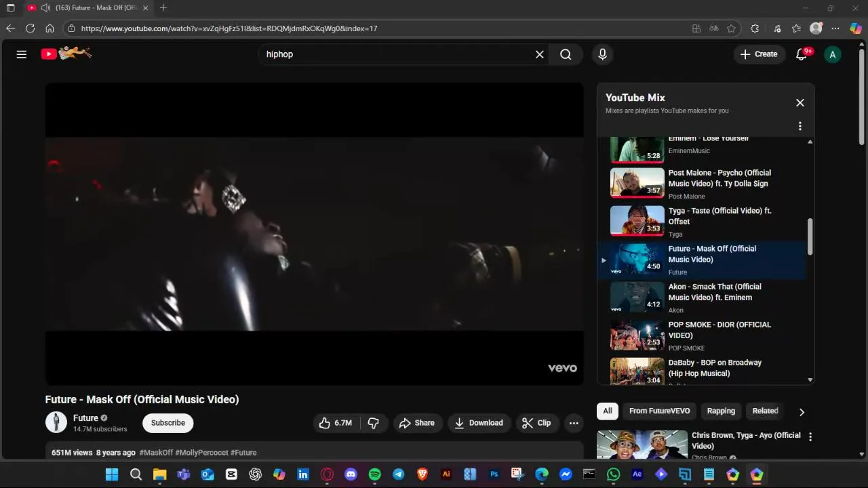
Task: Play Akon - Smack That from the mix
Action: (x=702, y=298)
